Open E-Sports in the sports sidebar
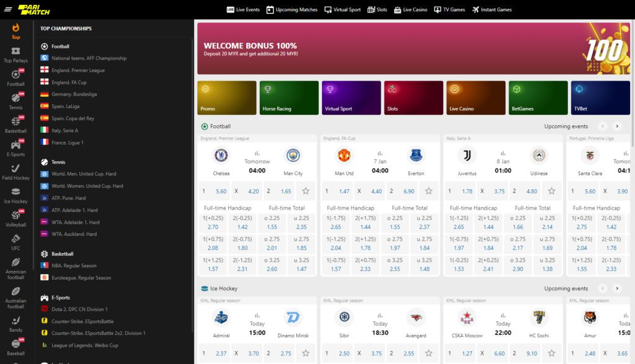635x364 pixels. tap(16, 149)
